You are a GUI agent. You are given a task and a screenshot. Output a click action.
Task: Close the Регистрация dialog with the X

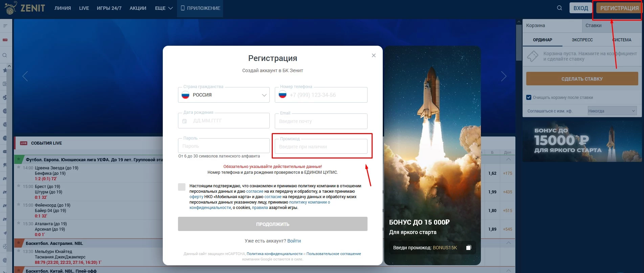[x=374, y=55]
